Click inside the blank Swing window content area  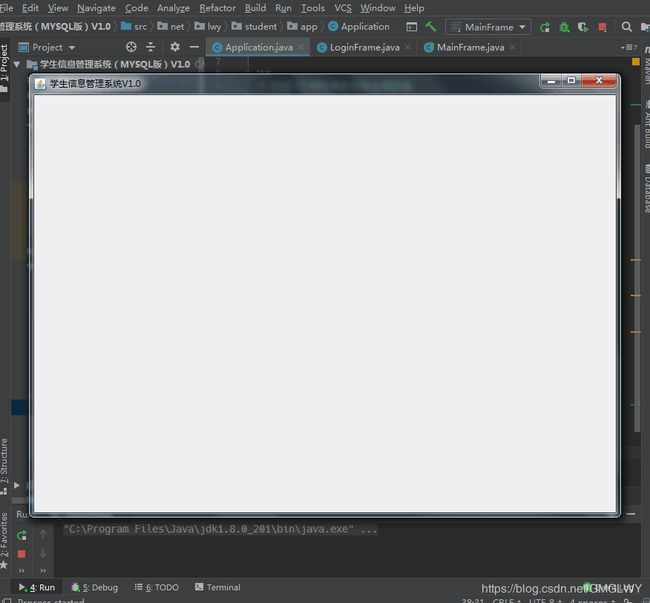325,303
